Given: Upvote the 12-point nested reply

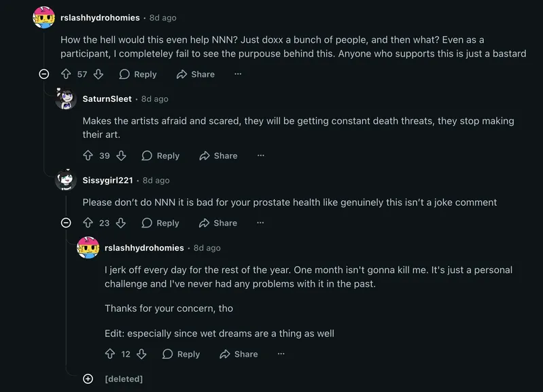Looking at the screenshot, I should (x=110, y=354).
